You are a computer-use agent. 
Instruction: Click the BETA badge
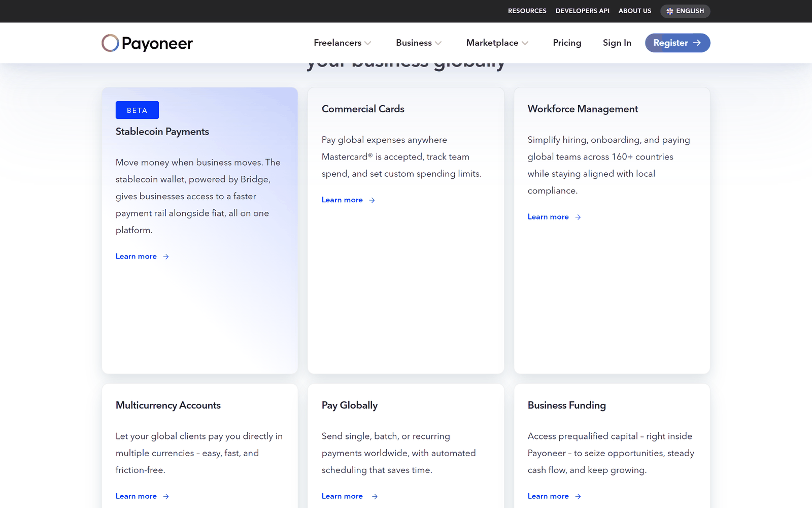(137, 110)
